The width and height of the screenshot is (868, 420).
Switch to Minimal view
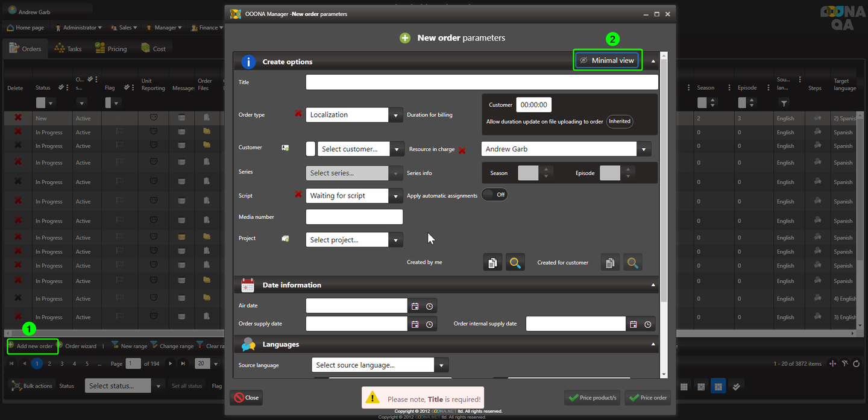coord(607,60)
